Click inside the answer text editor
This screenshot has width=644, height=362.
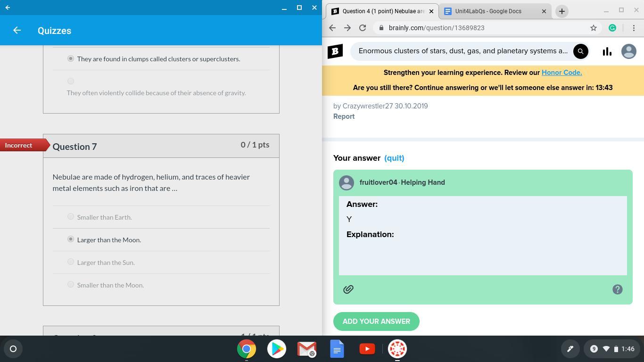[x=483, y=236]
